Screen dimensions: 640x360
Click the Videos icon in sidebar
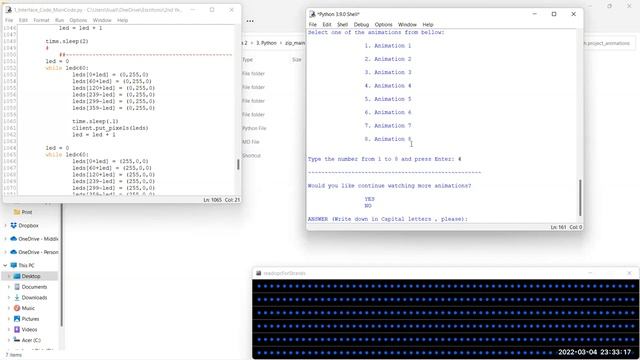click(17, 329)
